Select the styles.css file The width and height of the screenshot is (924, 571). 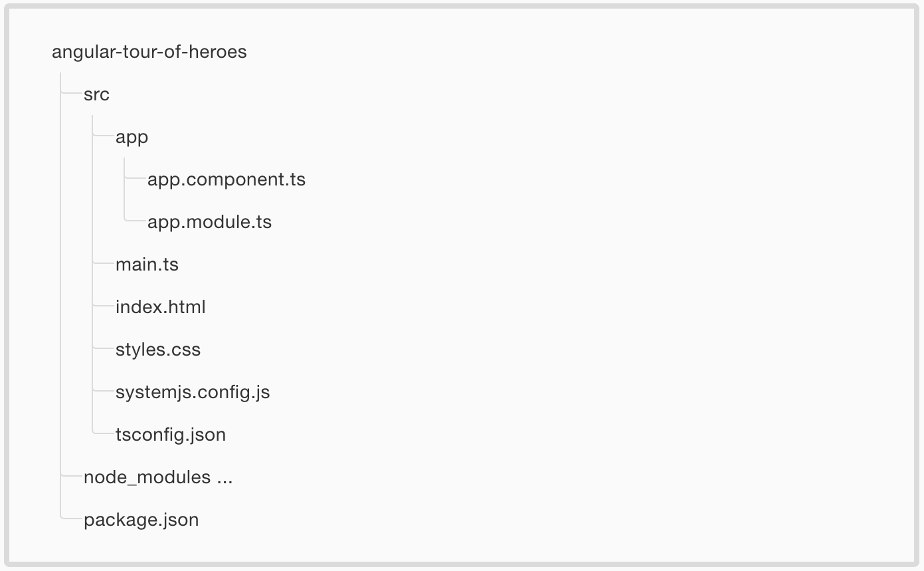click(158, 350)
